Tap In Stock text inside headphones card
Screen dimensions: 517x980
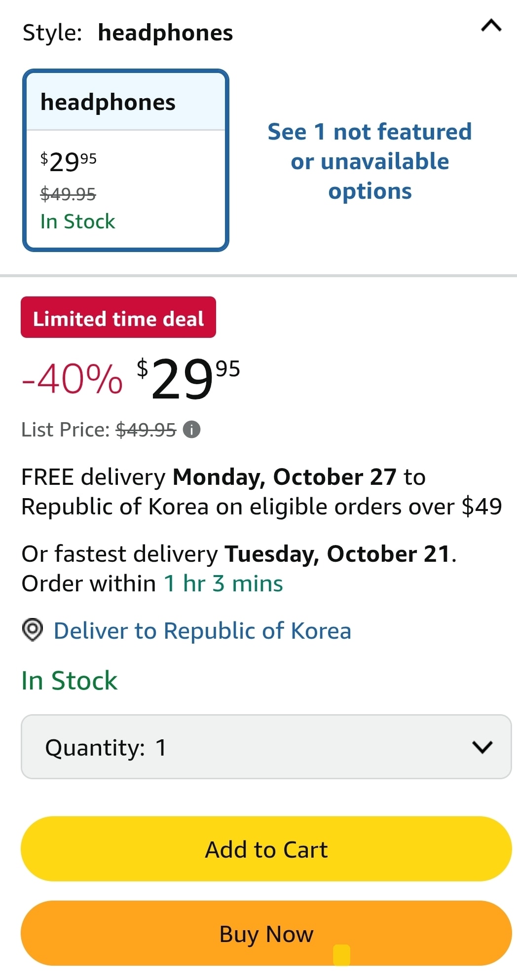pos(78,221)
